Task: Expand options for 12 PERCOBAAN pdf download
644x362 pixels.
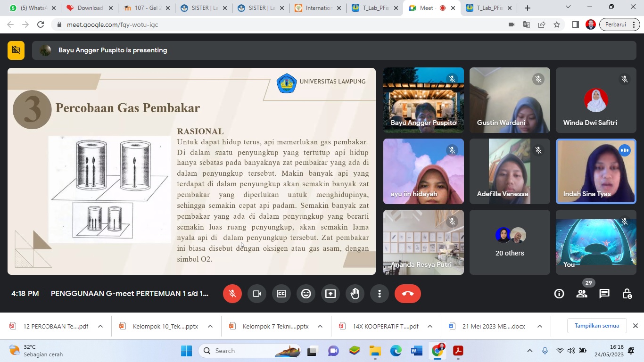Action: point(100,326)
